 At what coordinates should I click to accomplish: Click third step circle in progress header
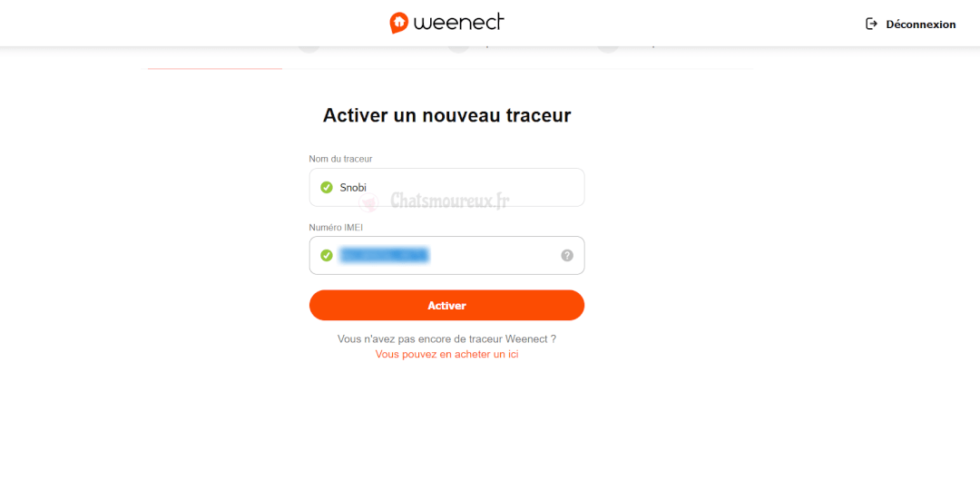(608, 49)
